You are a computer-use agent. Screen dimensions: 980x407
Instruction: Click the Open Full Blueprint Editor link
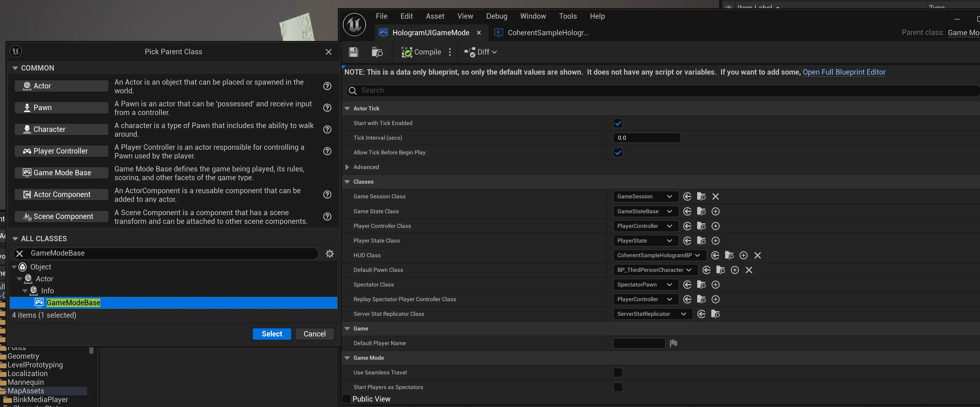coord(844,72)
